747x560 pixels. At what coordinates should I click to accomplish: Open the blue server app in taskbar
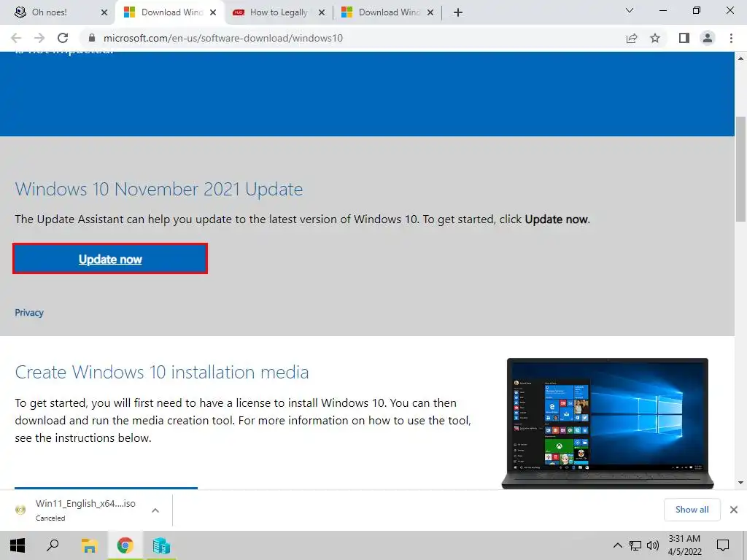coord(161,545)
